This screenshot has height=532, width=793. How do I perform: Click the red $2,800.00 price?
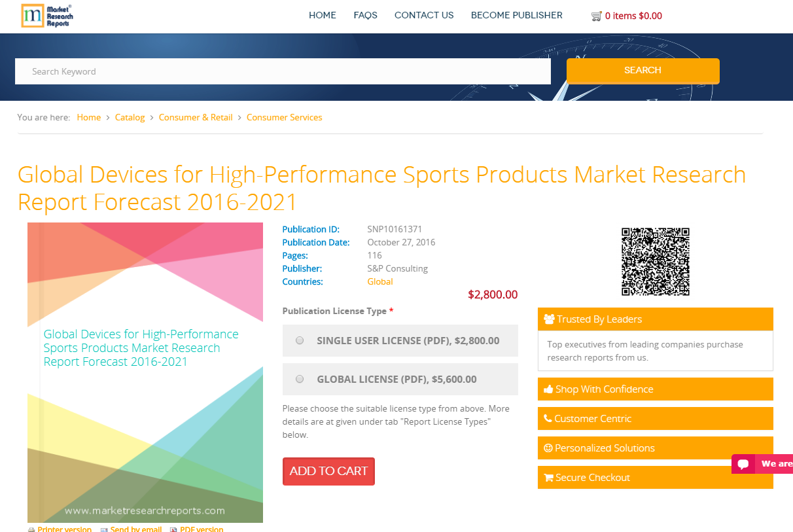click(493, 294)
